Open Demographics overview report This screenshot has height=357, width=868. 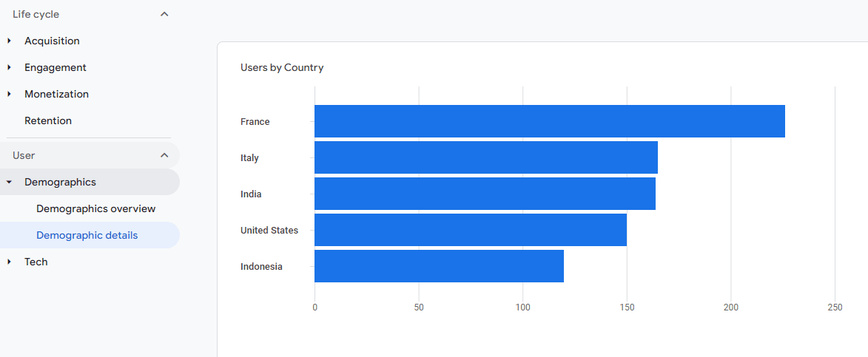click(x=95, y=209)
